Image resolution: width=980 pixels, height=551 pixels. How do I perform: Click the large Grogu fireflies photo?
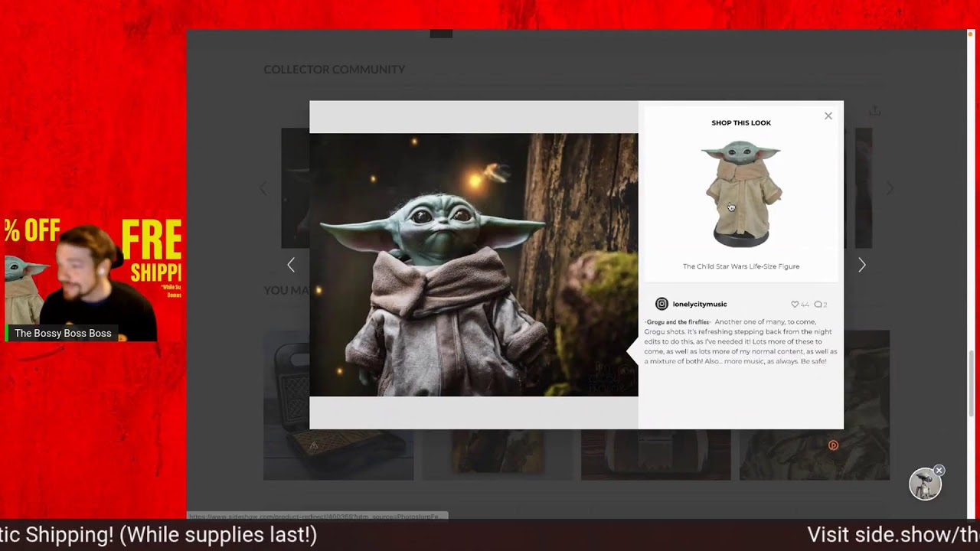point(473,265)
